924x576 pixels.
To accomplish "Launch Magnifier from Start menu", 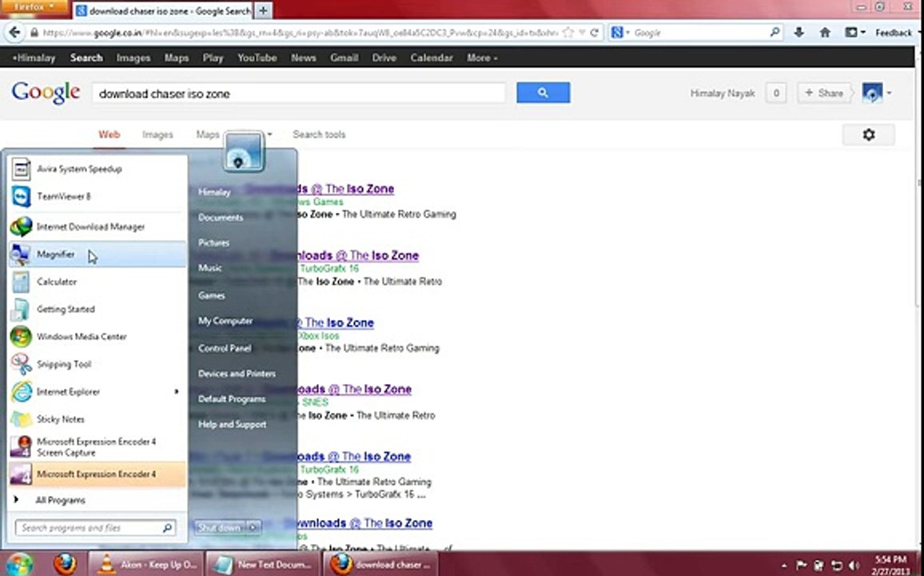I will 98,254.
